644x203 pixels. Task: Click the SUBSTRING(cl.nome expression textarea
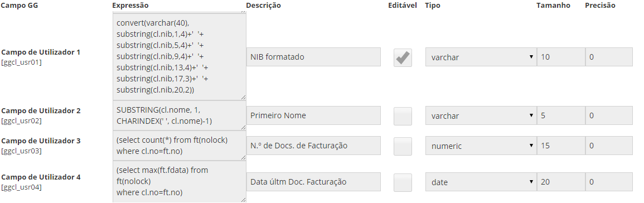[179, 115]
